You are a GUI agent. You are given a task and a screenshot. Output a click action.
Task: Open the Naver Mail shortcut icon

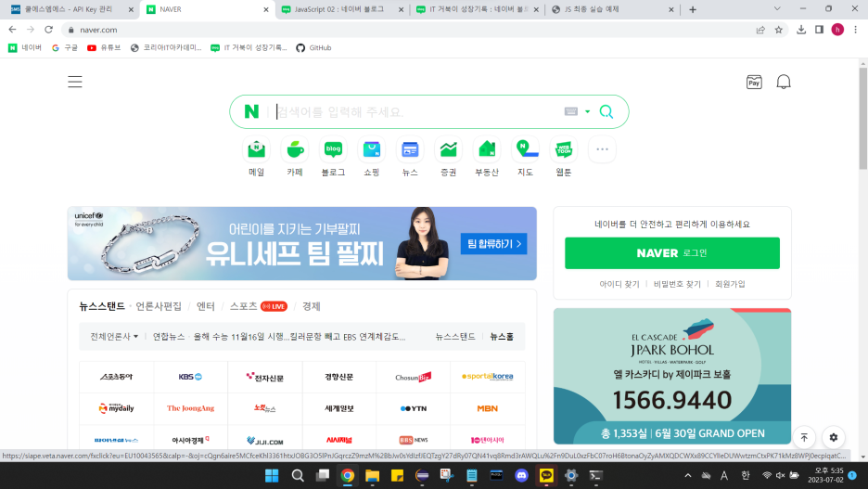(x=256, y=149)
